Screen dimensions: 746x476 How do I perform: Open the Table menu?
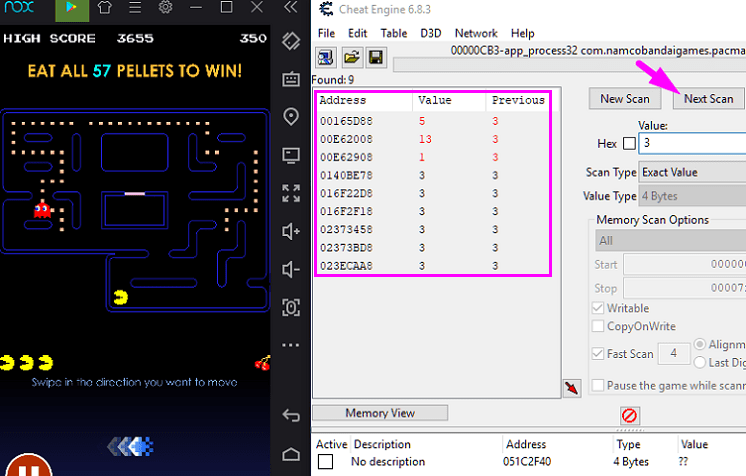coord(393,33)
